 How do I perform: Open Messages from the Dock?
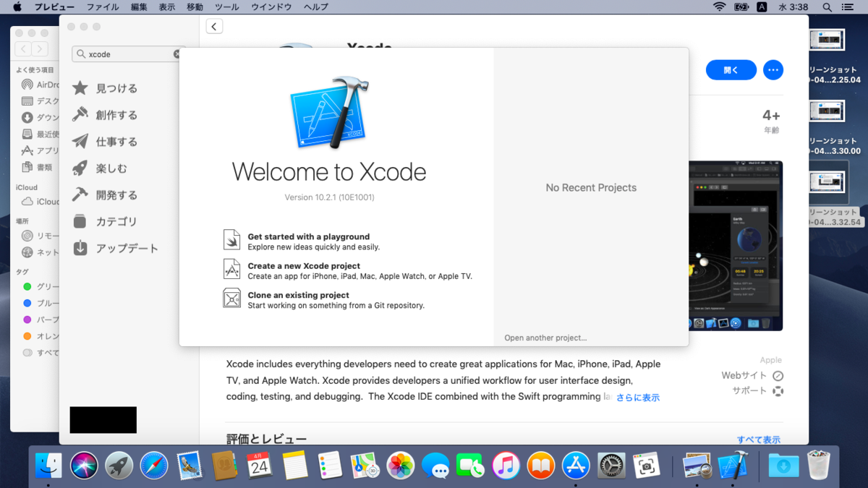[x=435, y=466]
